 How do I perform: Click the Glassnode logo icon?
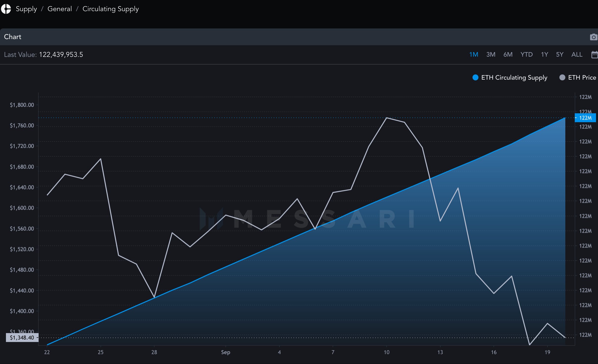[6, 9]
